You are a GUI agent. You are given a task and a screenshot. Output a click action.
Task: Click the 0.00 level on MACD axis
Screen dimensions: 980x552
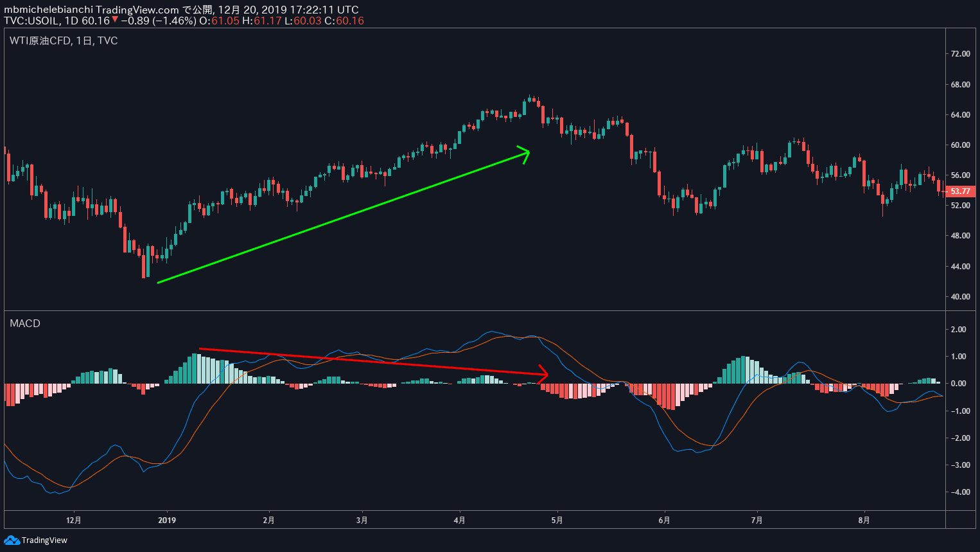point(958,384)
